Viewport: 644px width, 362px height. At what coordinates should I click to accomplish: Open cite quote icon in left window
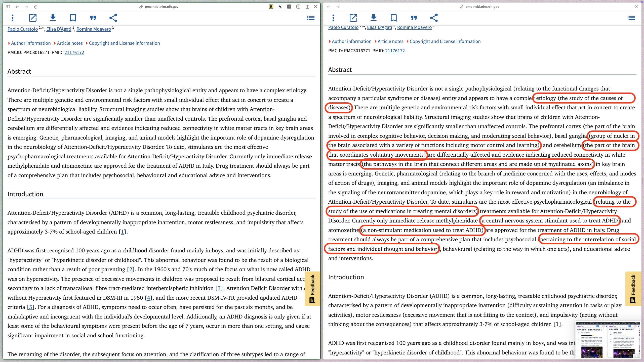tap(93, 18)
